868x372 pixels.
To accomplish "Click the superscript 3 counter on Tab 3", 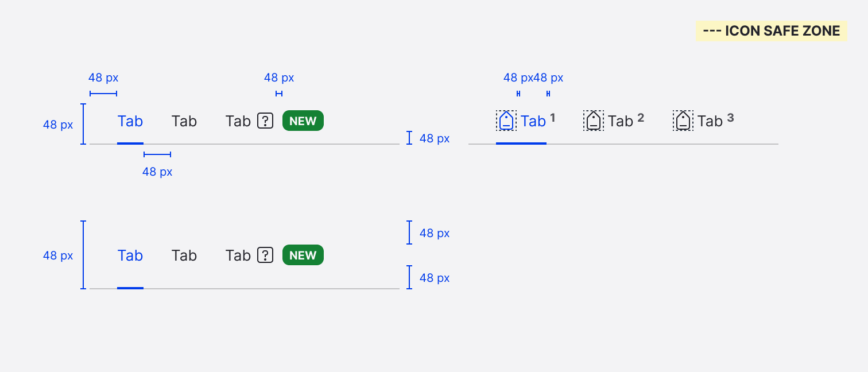I will [x=730, y=118].
